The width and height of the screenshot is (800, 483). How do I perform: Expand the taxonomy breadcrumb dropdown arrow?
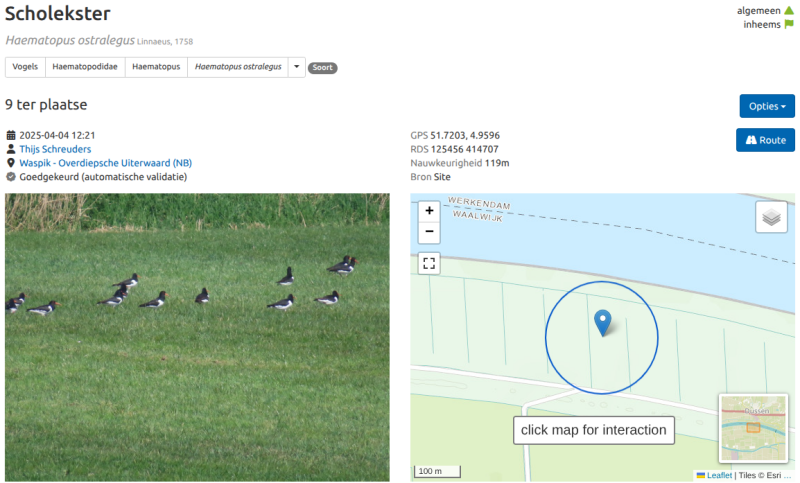tap(296, 67)
